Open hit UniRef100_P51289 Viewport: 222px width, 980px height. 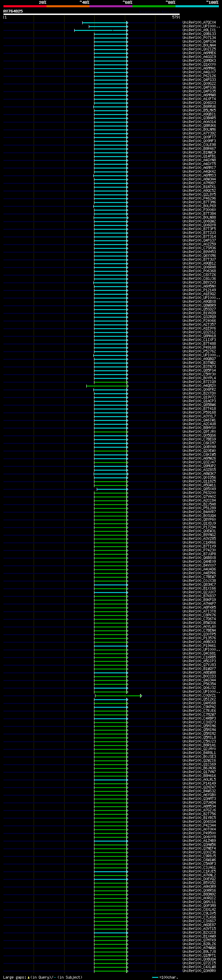click(199, 508)
